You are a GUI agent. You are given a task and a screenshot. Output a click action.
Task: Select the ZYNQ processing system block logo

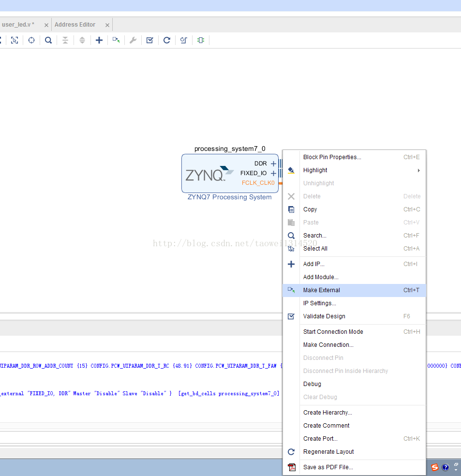pyautogui.click(x=209, y=174)
